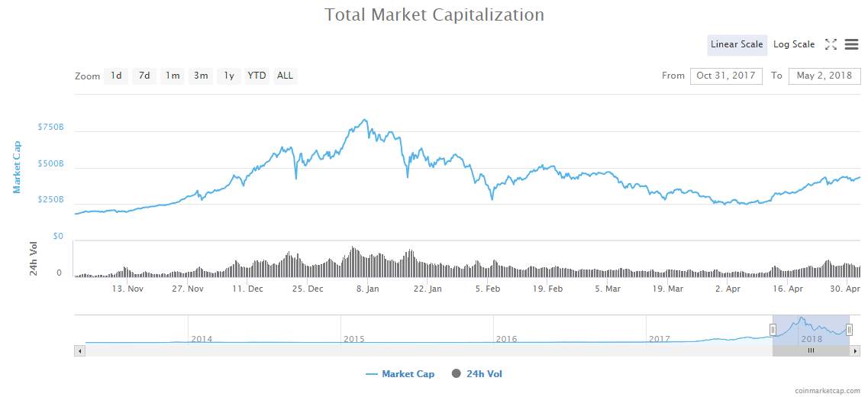
Task: Select the ALL zoom option
Action: coord(286,76)
